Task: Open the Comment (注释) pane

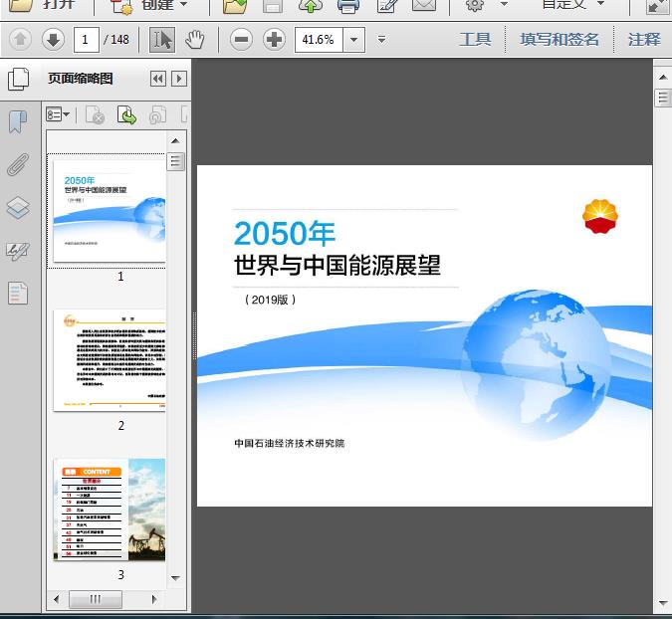Action: (x=644, y=40)
